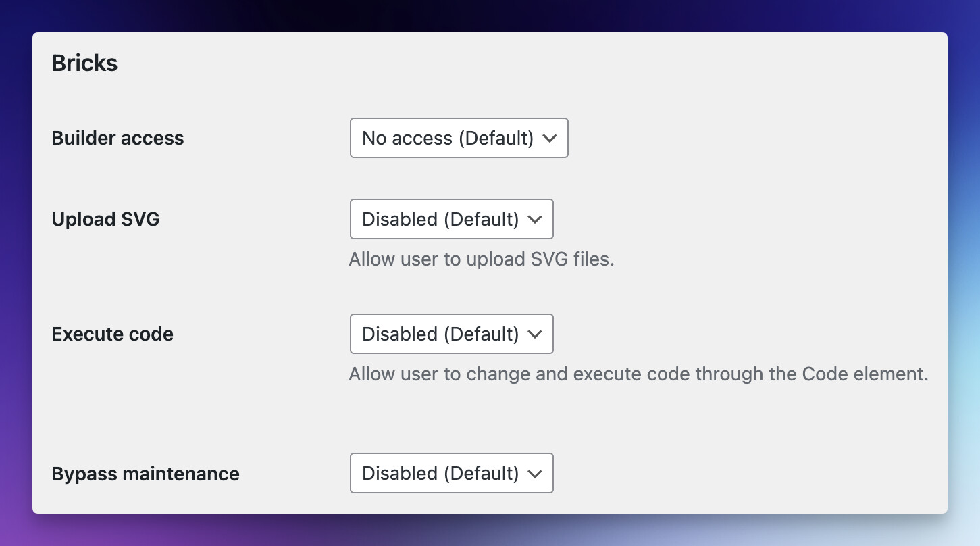Click the 'Allow user to upload SVG files.' description

(x=482, y=259)
